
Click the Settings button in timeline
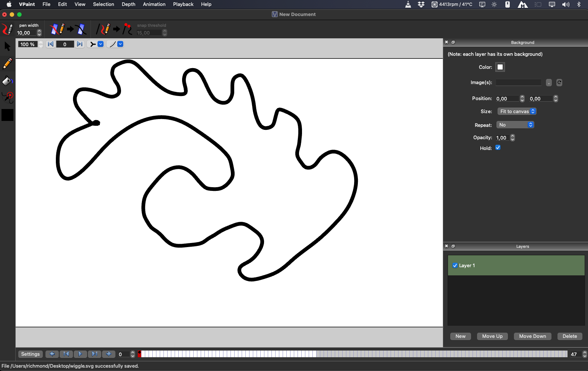31,354
